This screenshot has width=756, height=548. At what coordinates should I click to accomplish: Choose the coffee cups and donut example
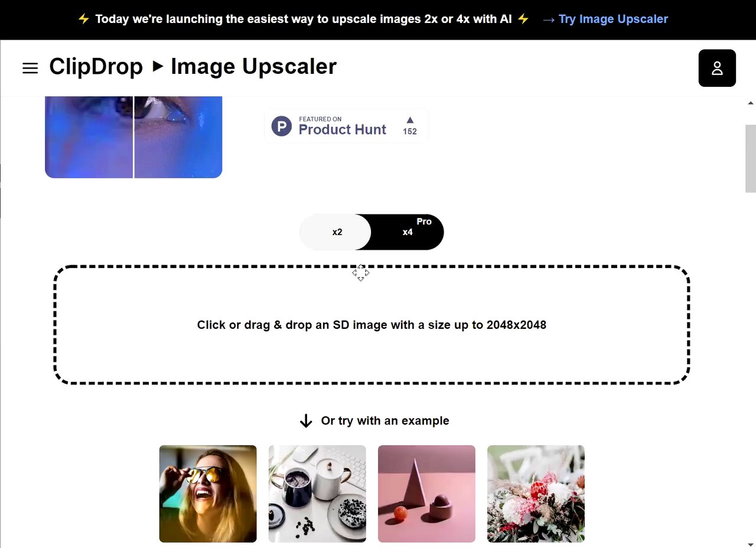point(317,494)
